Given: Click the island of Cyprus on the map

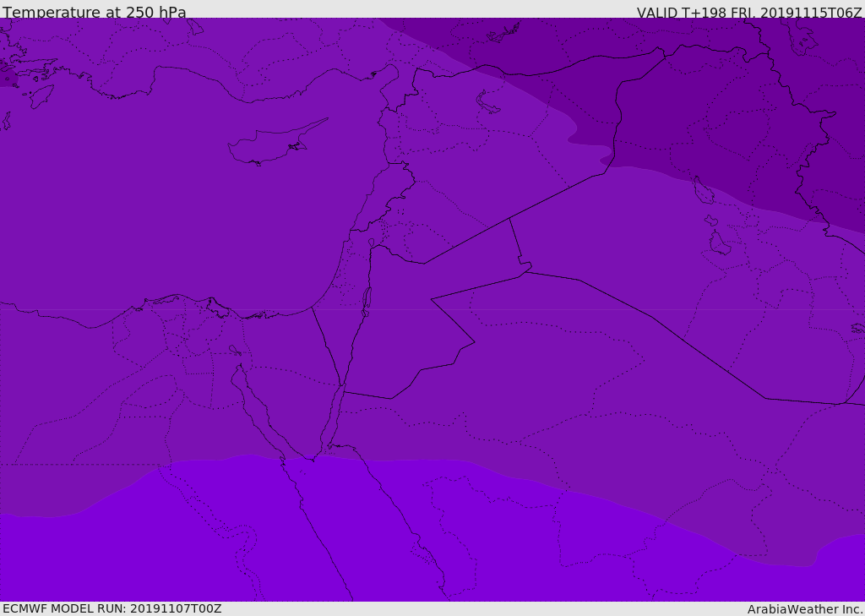Looking at the screenshot, I should pos(276,143).
